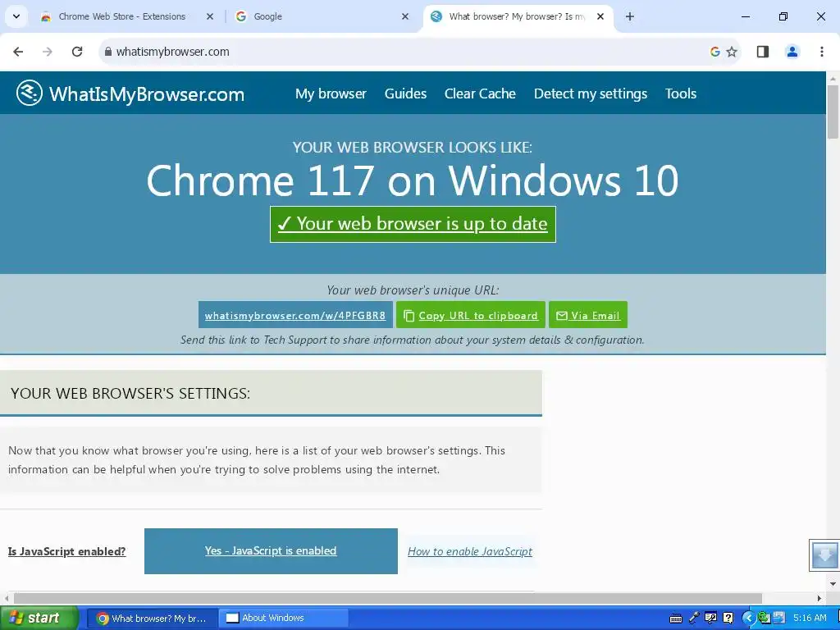Click Copy URL to clipboard button
The height and width of the screenshot is (630, 840).
point(471,315)
